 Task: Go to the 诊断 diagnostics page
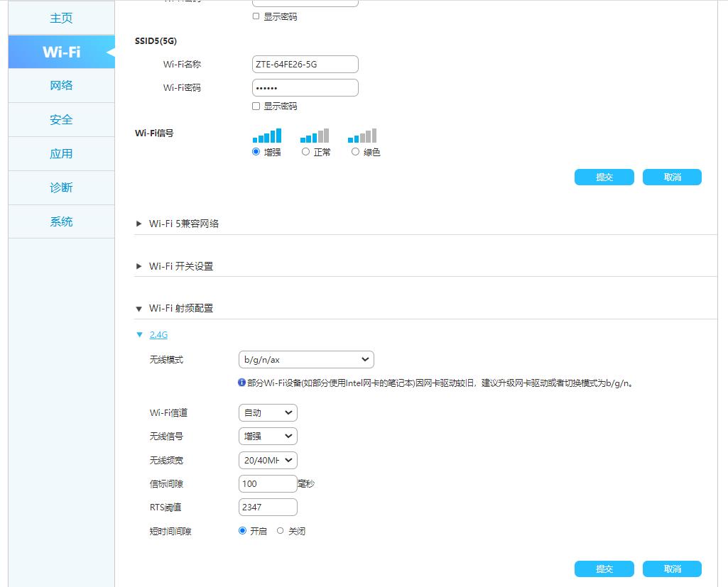pos(60,187)
